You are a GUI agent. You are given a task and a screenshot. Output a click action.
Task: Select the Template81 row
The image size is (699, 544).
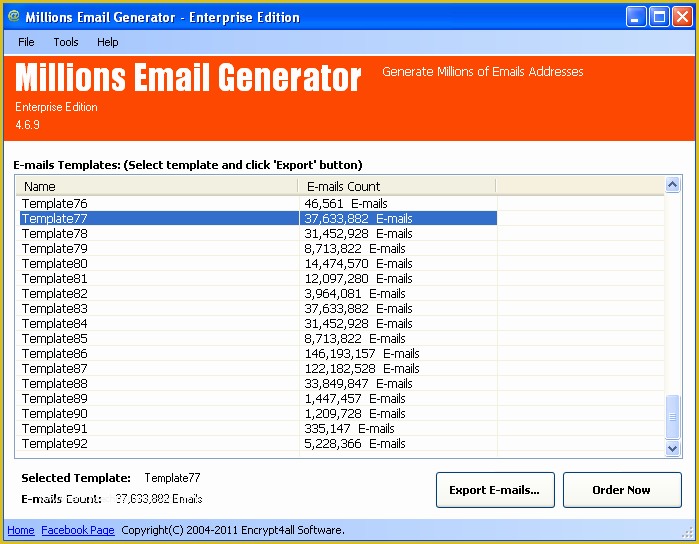pyautogui.click(x=259, y=279)
